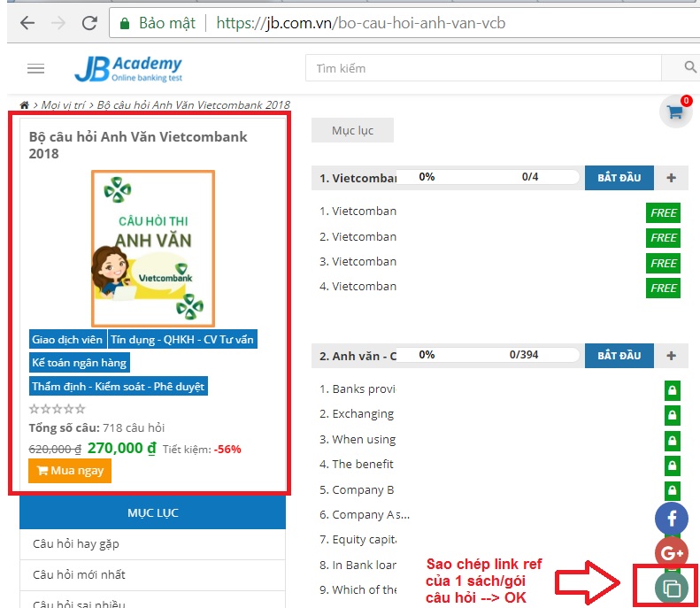Click the 270,000 đ price text
700x608 pixels.
[122, 448]
